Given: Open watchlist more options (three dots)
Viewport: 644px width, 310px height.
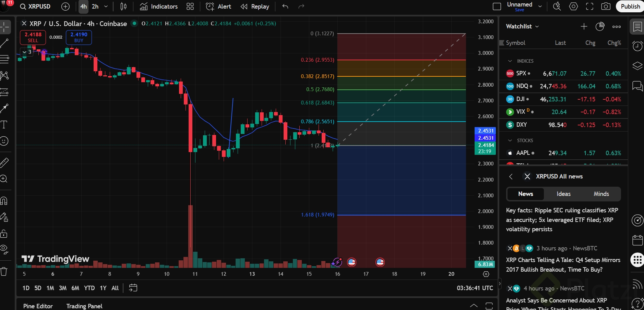Looking at the screenshot, I should point(617,26).
